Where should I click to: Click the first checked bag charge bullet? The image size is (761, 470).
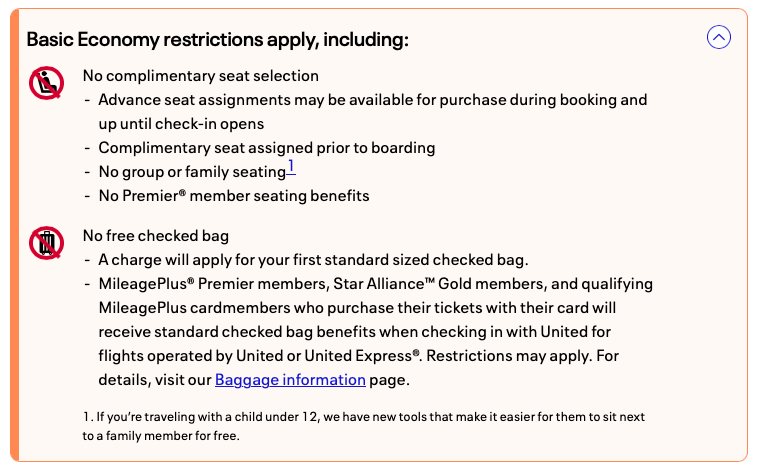point(312,260)
